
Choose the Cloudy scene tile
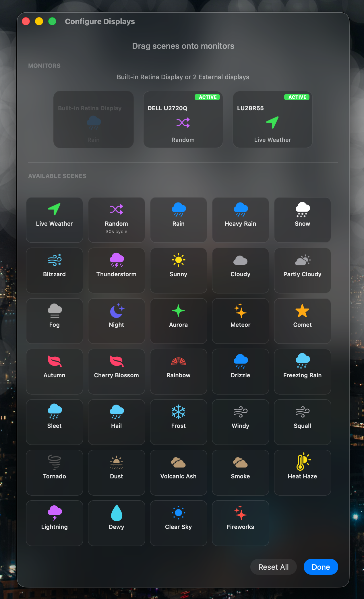pyautogui.click(x=241, y=270)
